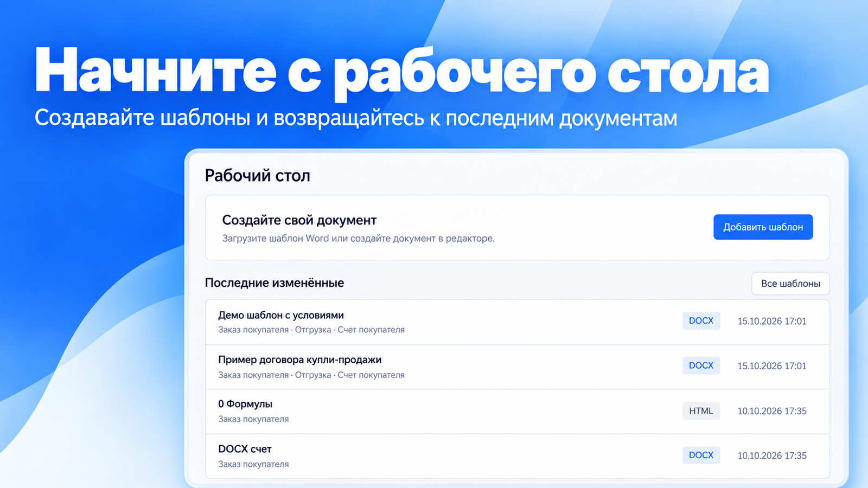Click the Создайте свой документ title
This screenshot has height=488, width=868.
tap(299, 220)
